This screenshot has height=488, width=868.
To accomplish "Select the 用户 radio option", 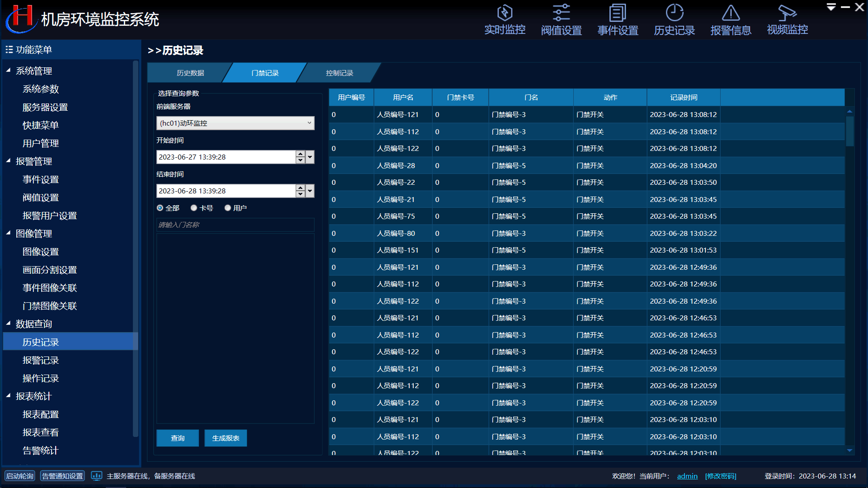I will tap(228, 208).
